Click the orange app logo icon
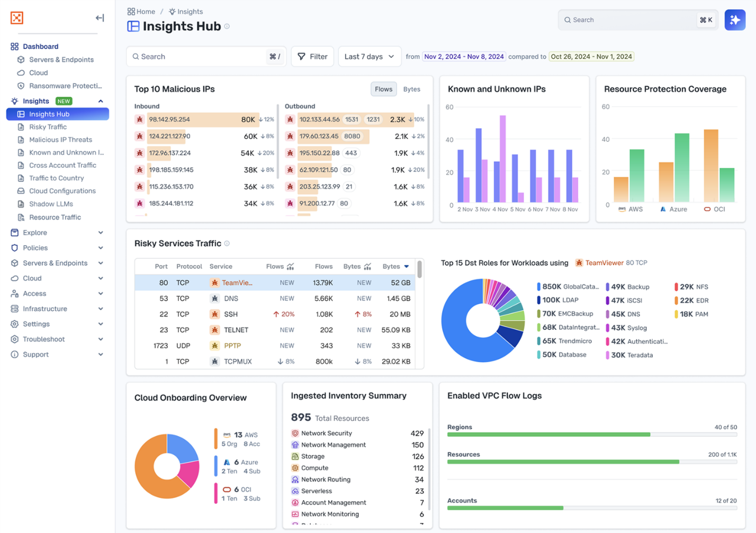This screenshot has height=533, width=756. pyautogui.click(x=17, y=18)
